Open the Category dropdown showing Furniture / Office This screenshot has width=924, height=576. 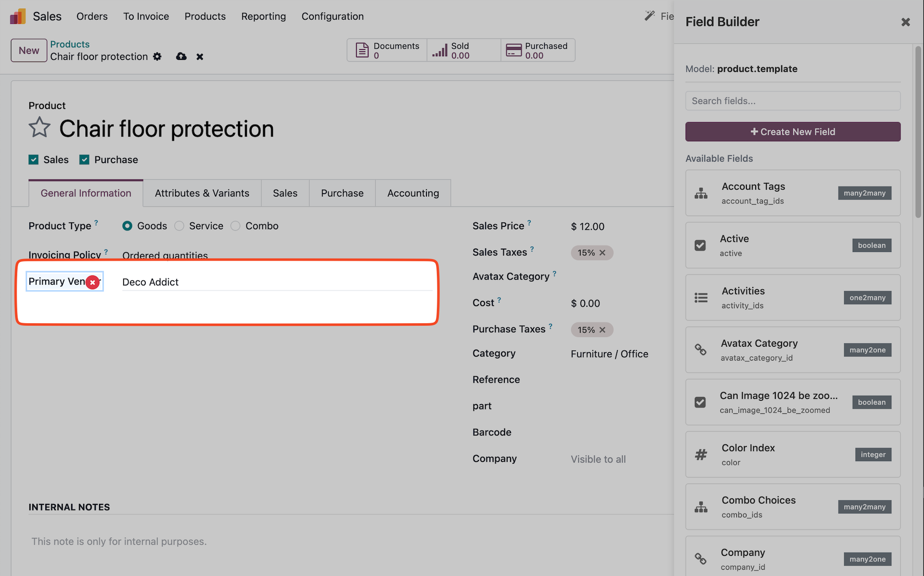(x=609, y=354)
